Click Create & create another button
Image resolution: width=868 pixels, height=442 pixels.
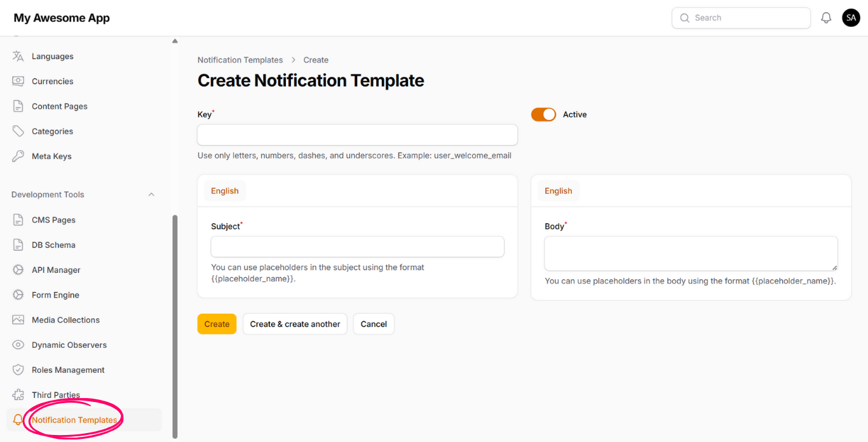pos(295,324)
